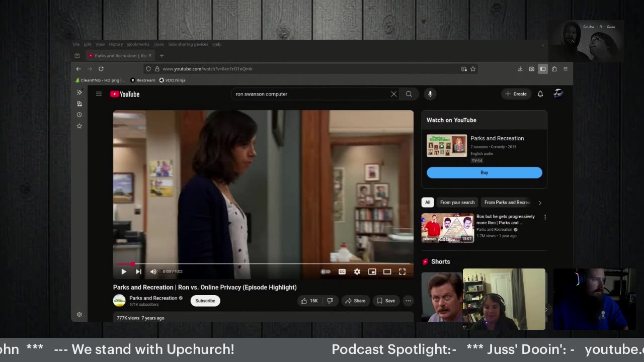This screenshot has width=644, height=362.
Task: Open the VDO.Ninja bookmark
Action: [x=172, y=80]
